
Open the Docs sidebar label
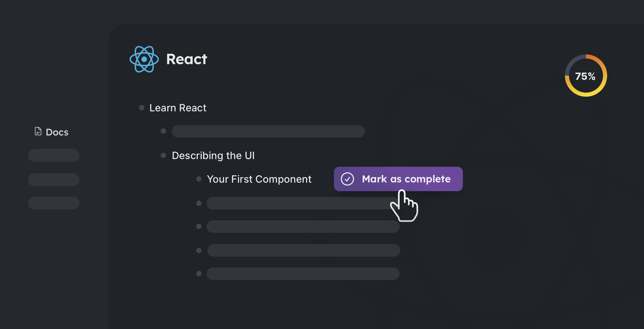click(57, 132)
